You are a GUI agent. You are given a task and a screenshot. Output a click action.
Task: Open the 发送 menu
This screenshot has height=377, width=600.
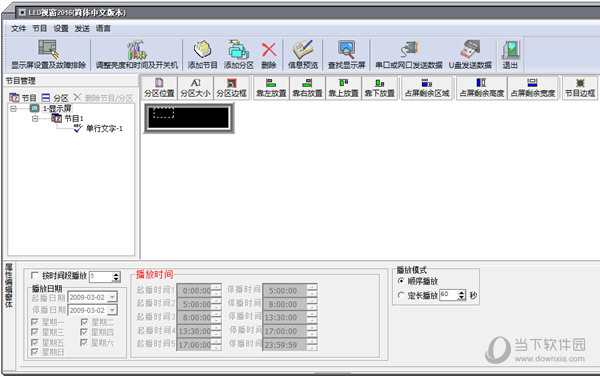pyautogui.click(x=82, y=28)
